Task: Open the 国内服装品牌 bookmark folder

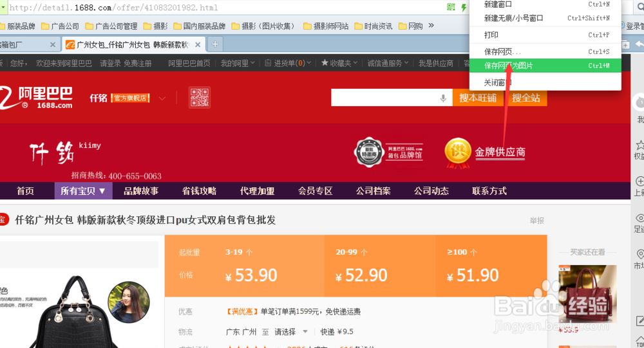Action: [200, 26]
